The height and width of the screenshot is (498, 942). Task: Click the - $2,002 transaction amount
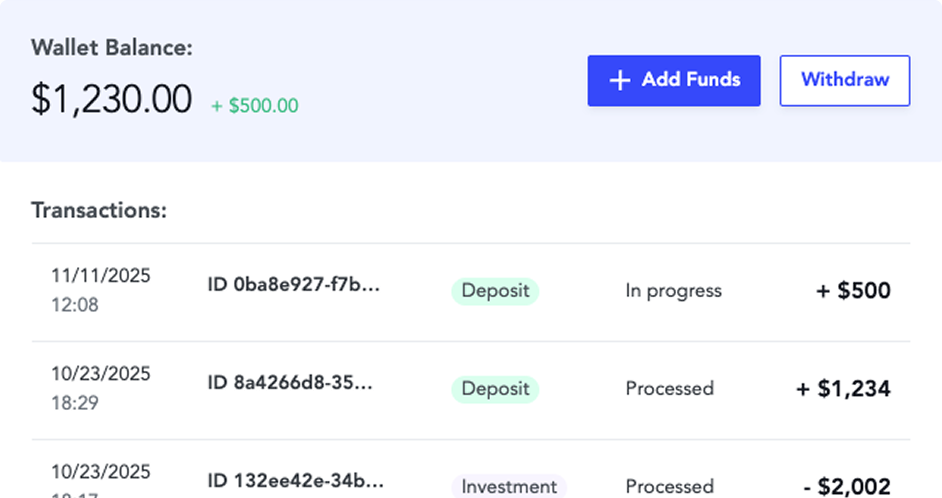pos(846,486)
